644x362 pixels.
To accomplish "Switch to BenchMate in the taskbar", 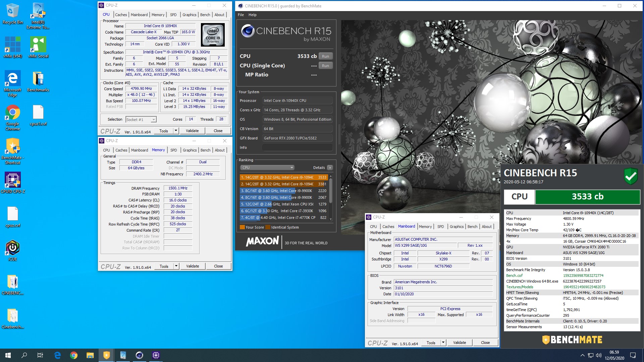I will click(x=106, y=355).
